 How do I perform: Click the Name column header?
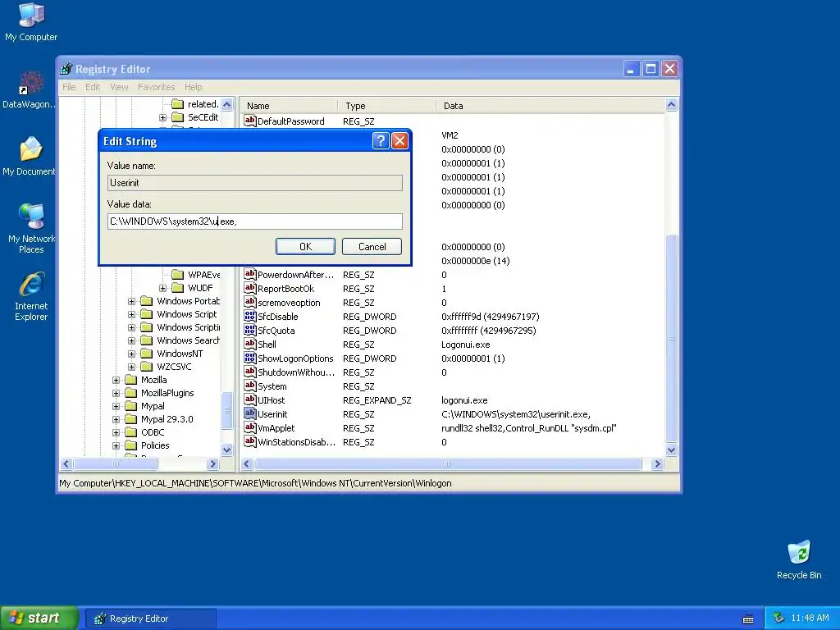[x=290, y=106]
